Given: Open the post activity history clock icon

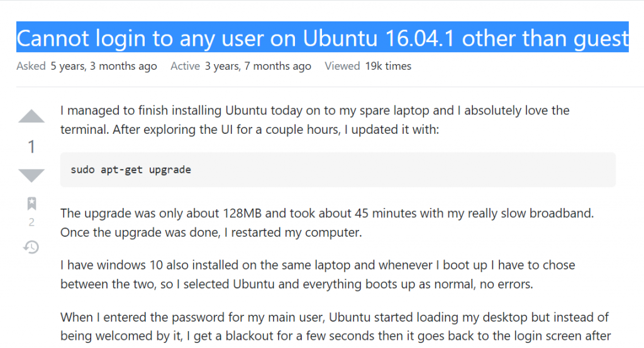Looking at the screenshot, I should pyautogui.click(x=31, y=247).
